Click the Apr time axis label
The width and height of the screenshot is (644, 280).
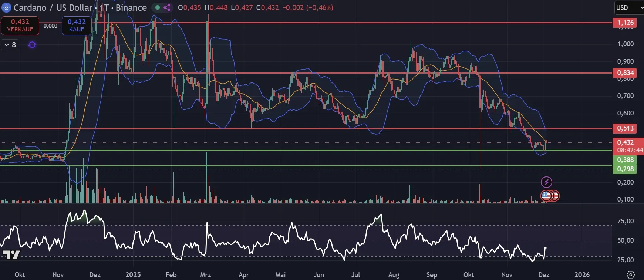[244, 275]
